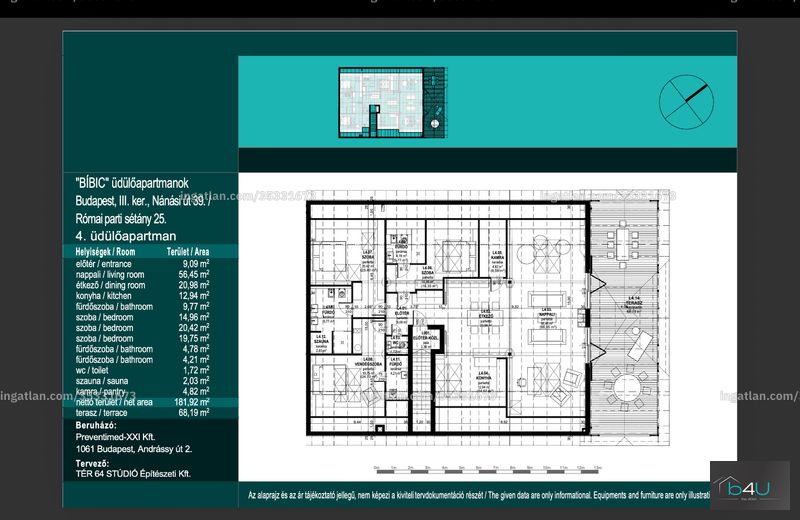Viewport: 800px width, 520px height.
Task: Select the '1061 Budapest, Andrássy út 2.' address
Action: tap(134, 449)
